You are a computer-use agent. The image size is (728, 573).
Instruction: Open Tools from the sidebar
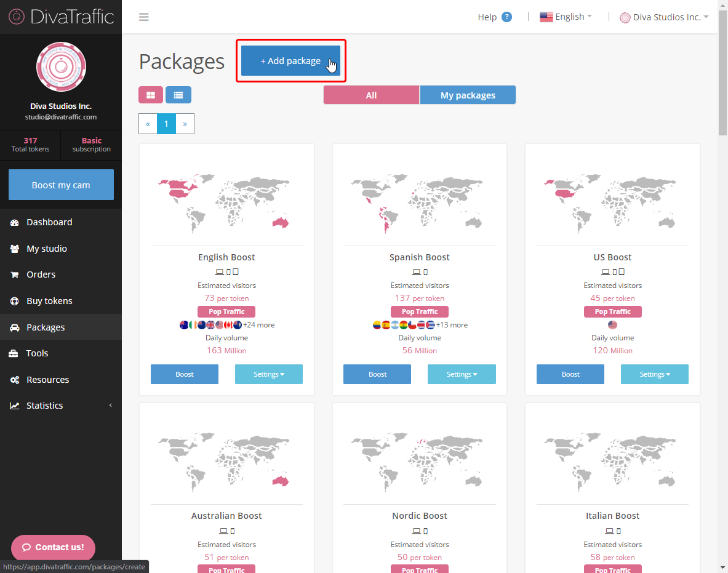coord(61,353)
